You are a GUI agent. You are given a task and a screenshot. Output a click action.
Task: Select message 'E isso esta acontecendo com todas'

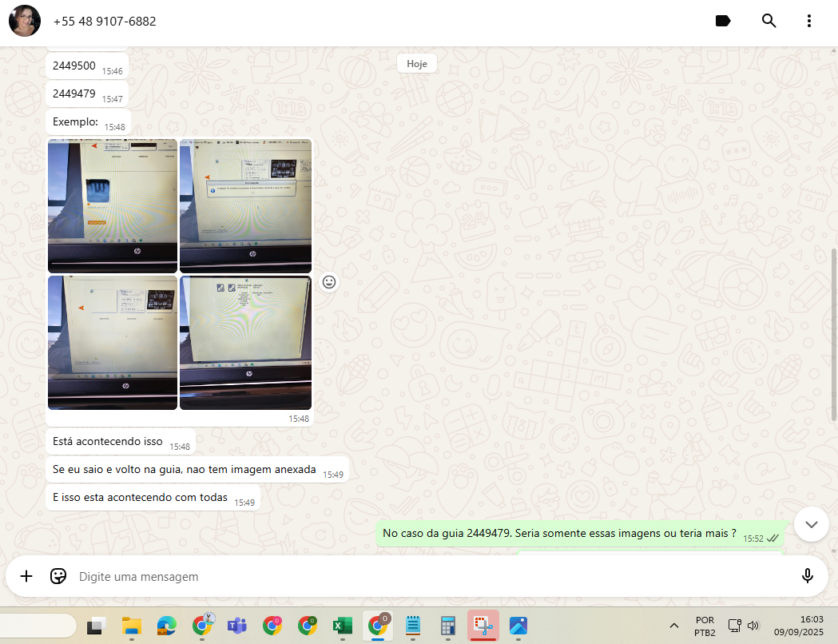[x=153, y=497]
